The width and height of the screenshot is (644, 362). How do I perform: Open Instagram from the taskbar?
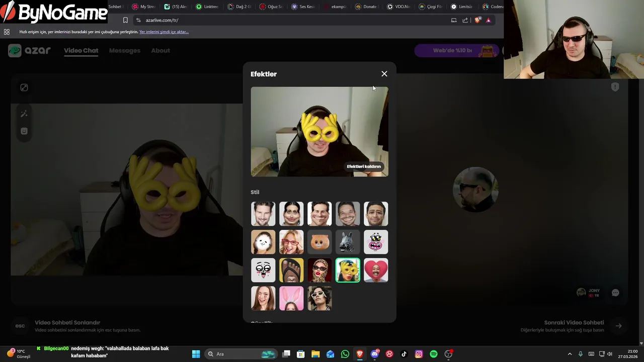click(419, 354)
